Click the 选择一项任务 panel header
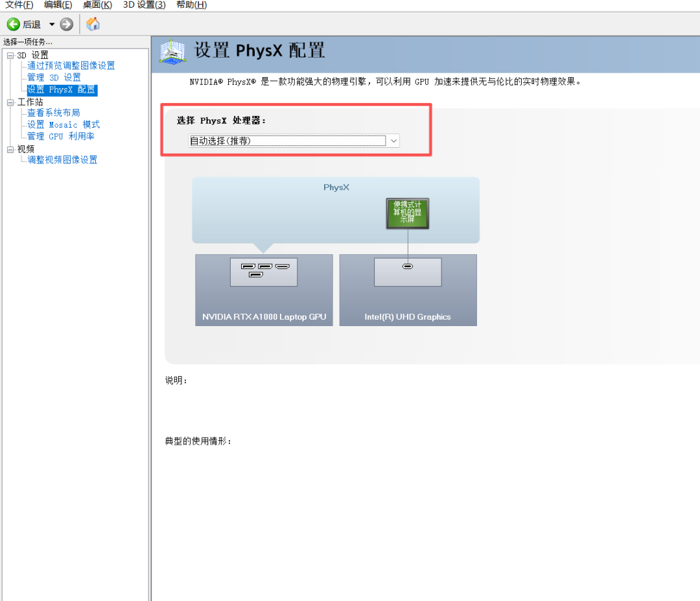The image size is (700, 601). [x=28, y=42]
